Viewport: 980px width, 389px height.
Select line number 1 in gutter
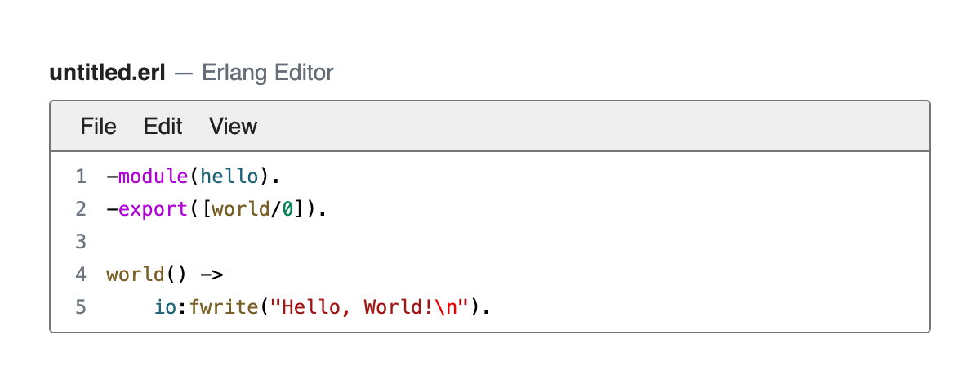coord(80,177)
